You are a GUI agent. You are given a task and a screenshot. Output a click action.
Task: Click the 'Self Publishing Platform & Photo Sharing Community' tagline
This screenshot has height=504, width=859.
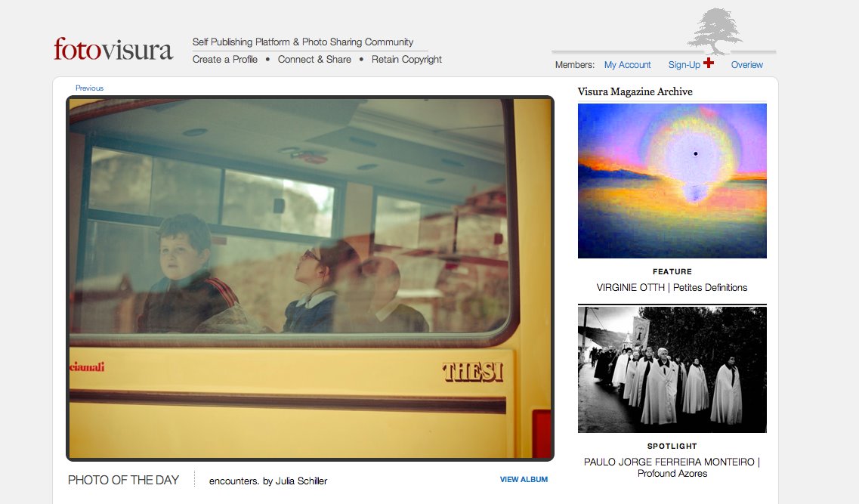[302, 42]
